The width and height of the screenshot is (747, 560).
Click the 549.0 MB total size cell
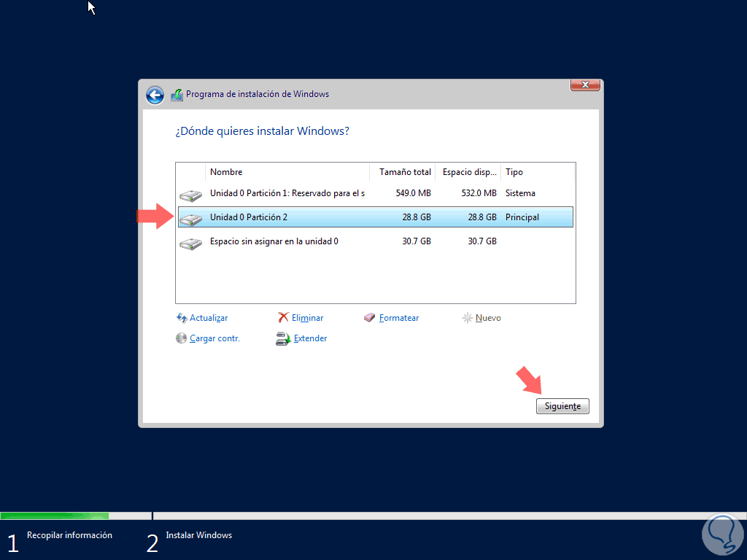(x=413, y=193)
